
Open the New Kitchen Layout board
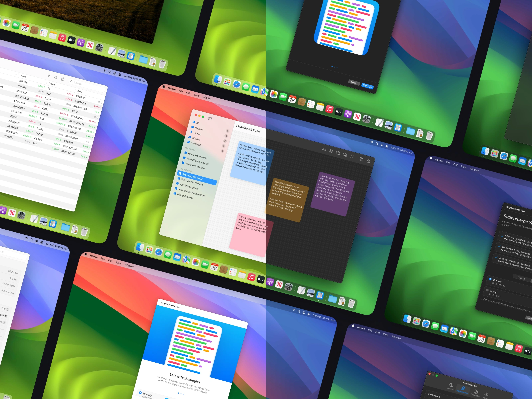(x=197, y=161)
